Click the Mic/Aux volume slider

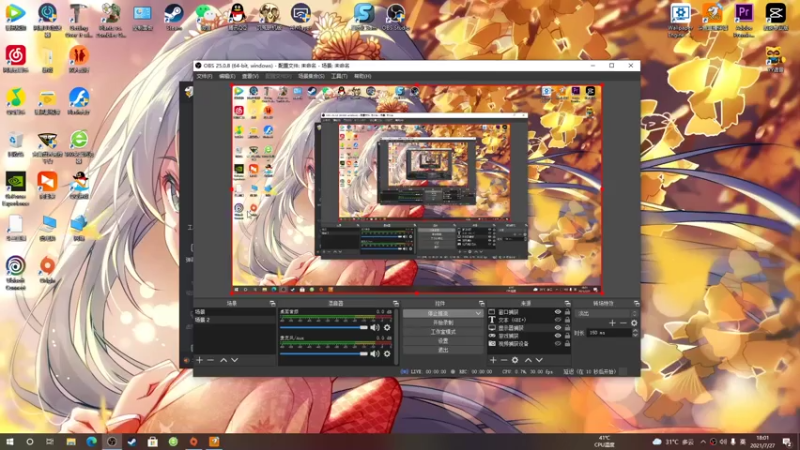pos(323,354)
